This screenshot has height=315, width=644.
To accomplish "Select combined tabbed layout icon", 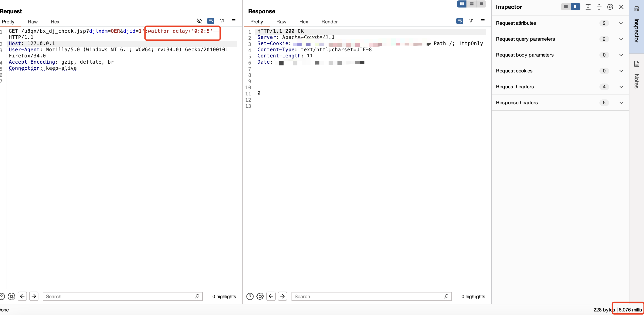I will [481, 4].
